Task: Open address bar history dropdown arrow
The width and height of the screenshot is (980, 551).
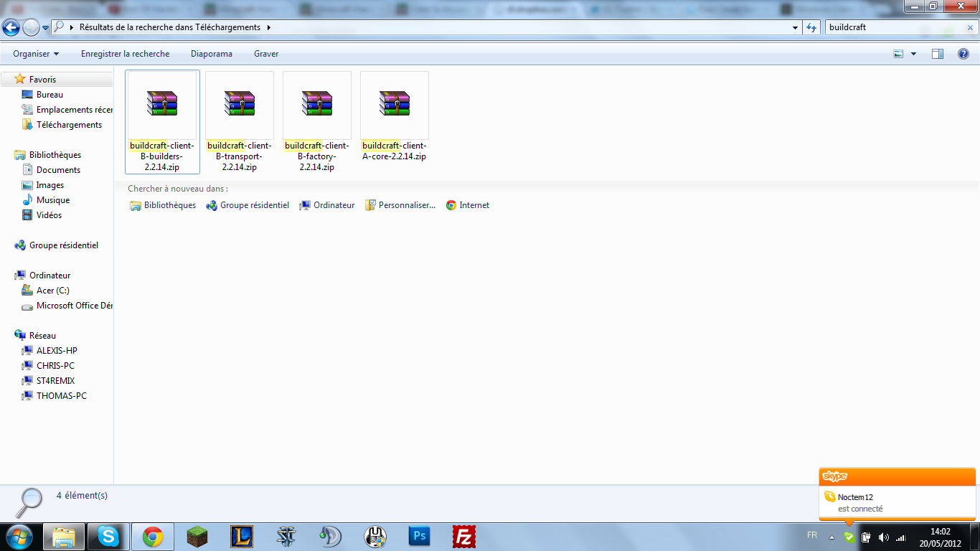Action: [x=795, y=27]
